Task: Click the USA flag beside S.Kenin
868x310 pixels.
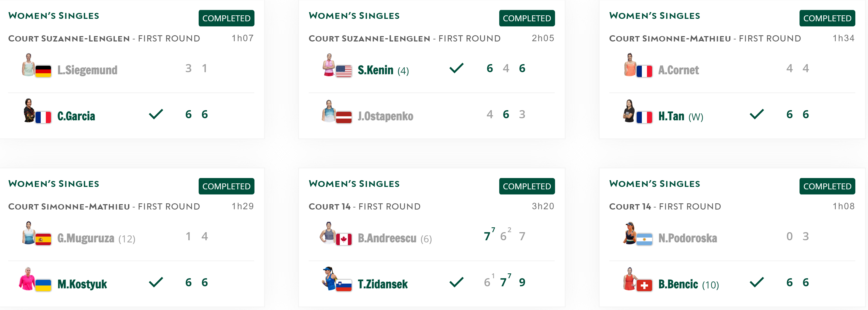Action: 343,71
